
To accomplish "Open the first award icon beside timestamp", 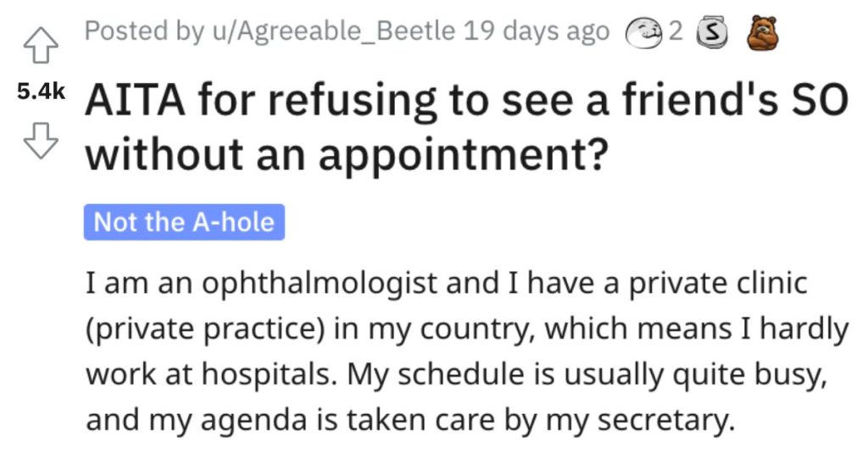I will (644, 33).
